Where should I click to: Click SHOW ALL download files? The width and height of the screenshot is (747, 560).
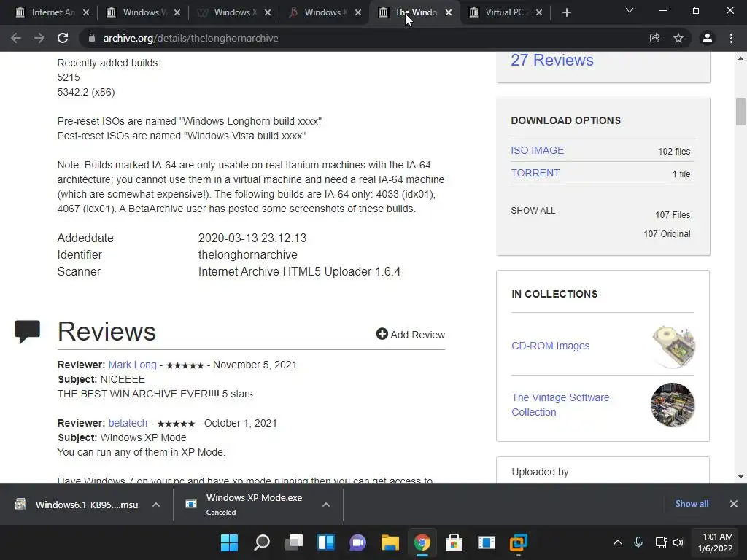pyautogui.click(x=533, y=211)
